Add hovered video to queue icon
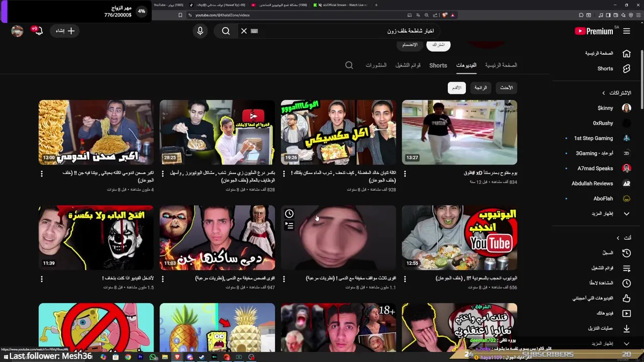Image resolution: width=644 pixels, height=362 pixels. pyautogui.click(x=289, y=226)
